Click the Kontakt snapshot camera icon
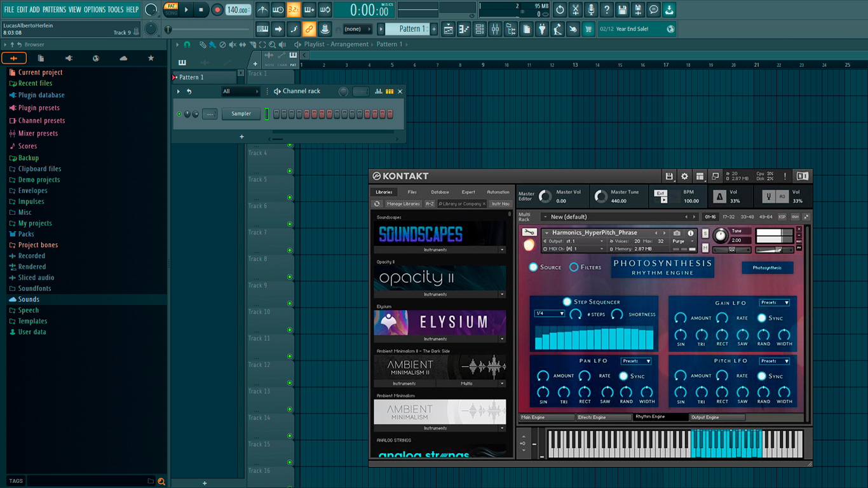868x488 pixels. click(677, 233)
